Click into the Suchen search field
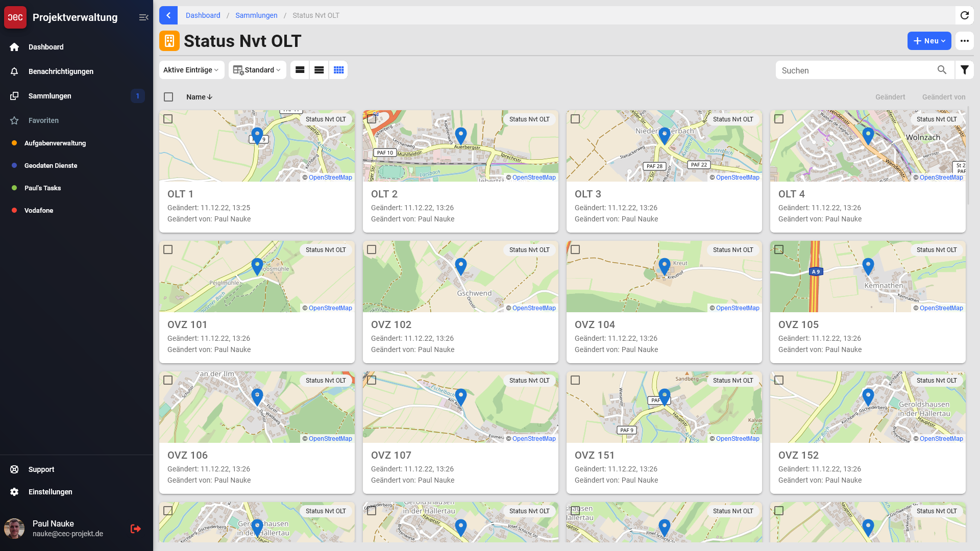 point(855,70)
